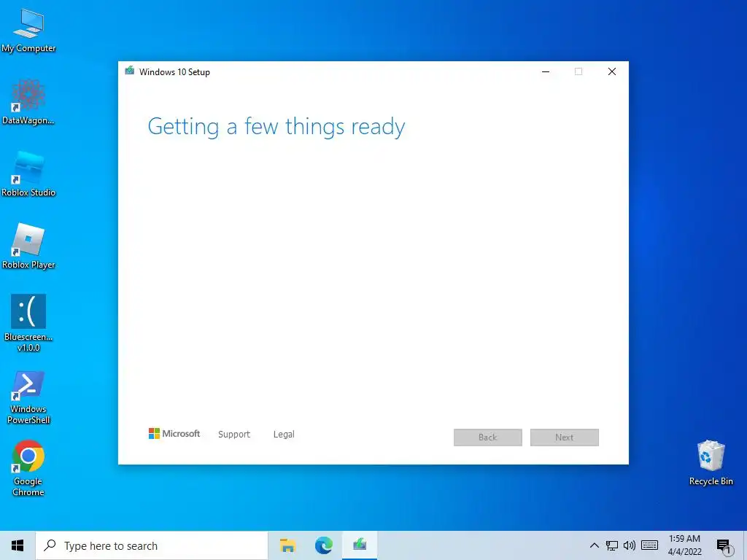Open the volume control tray icon
The width and height of the screenshot is (747, 560).
point(630,545)
